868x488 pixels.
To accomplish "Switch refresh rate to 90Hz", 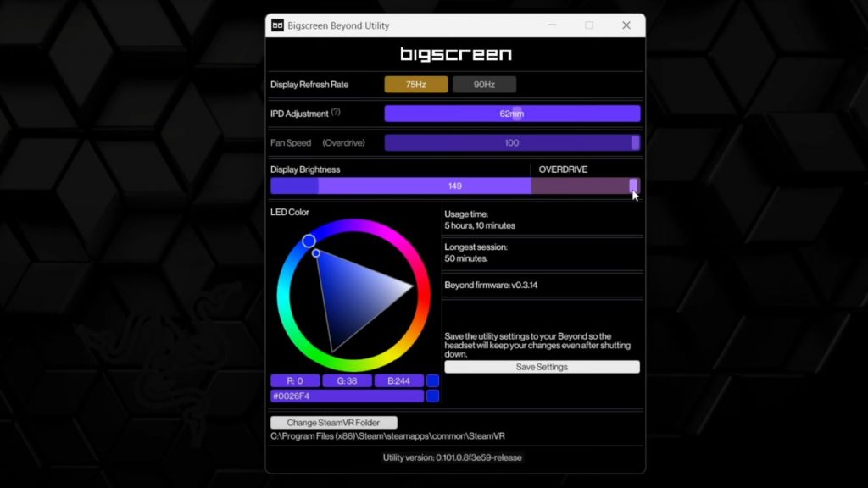I will (x=484, y=85).
